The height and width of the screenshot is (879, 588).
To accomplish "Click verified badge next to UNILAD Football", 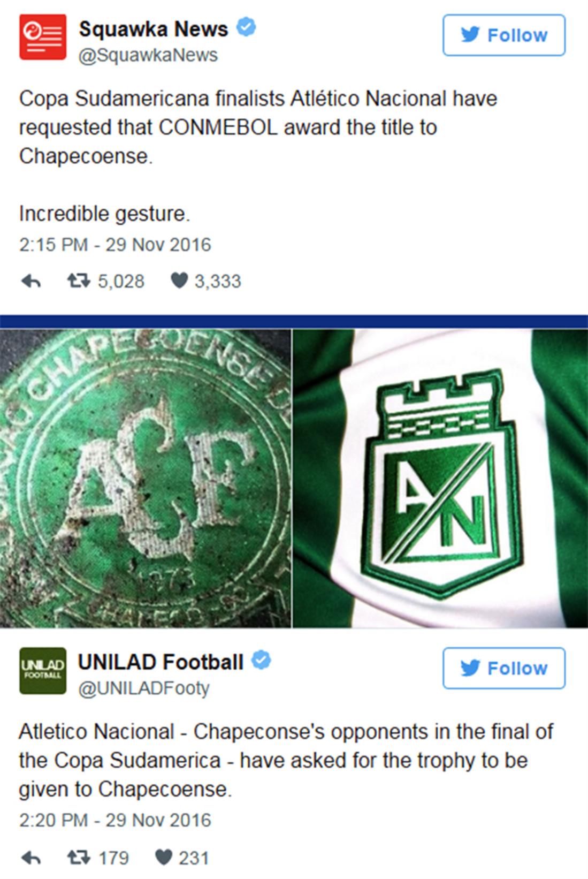I will point(261,660).
